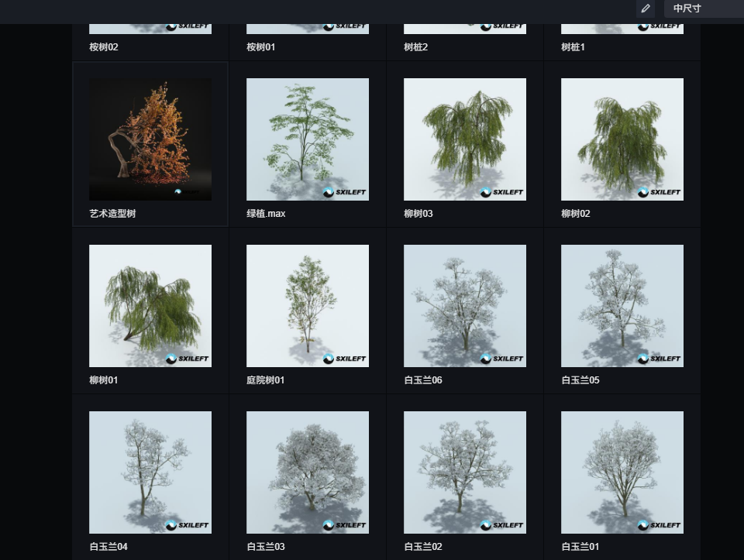Click the 白玉兰05 name text
Viewport: 744px width, 560px height.
[x=580, y=380]
